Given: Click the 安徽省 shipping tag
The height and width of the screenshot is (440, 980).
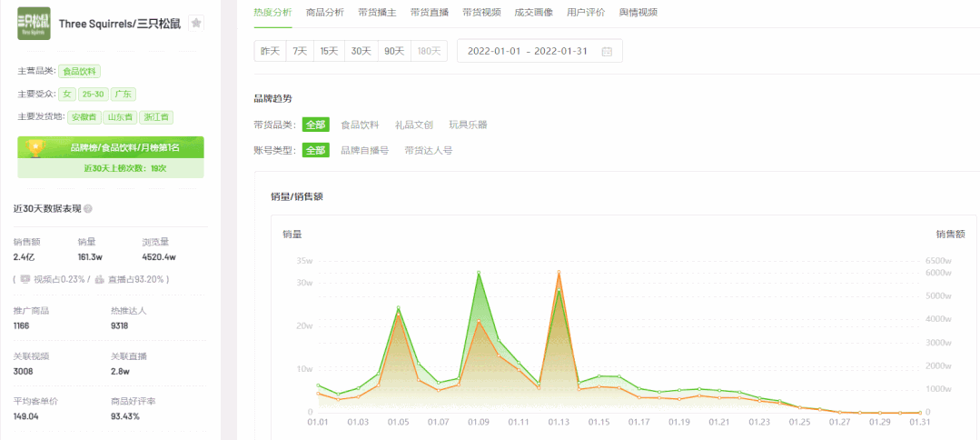Looking at the screenshot, I should [x=84, y=117].
